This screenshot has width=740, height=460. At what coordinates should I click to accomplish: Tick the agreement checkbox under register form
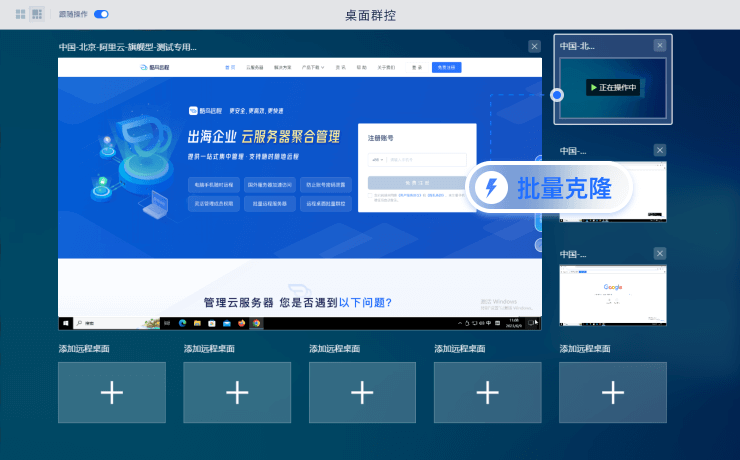(x=370, y=195)
